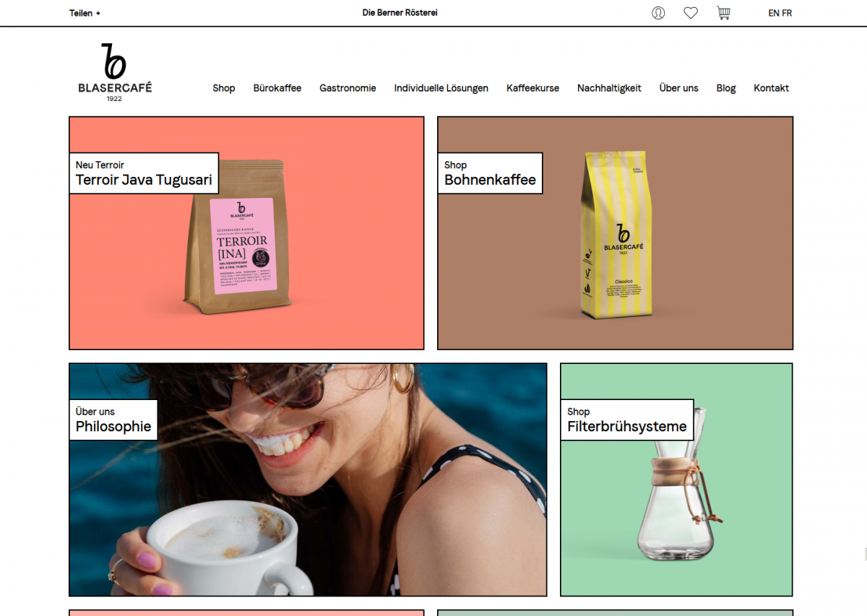This screenshot has height=616, width=867.
Task: Click the Bohnenkaffee label
Action: click(x=490, y=173)
